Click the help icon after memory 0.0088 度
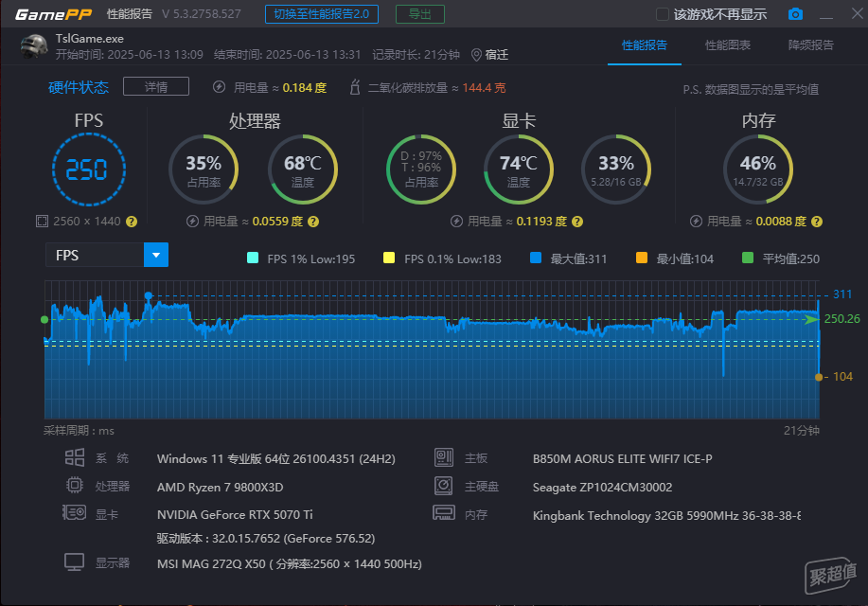 (817, 222)
